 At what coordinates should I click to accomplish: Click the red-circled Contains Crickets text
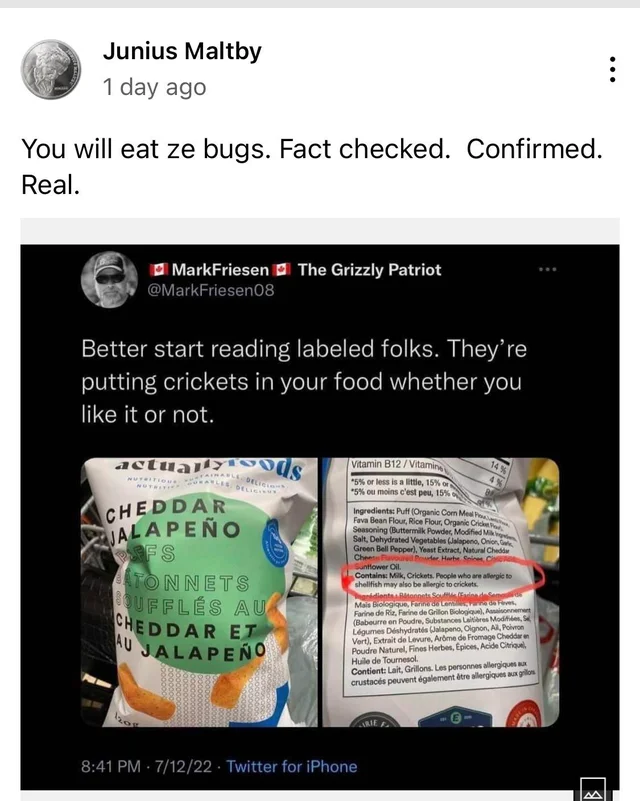tap(434, 579)
